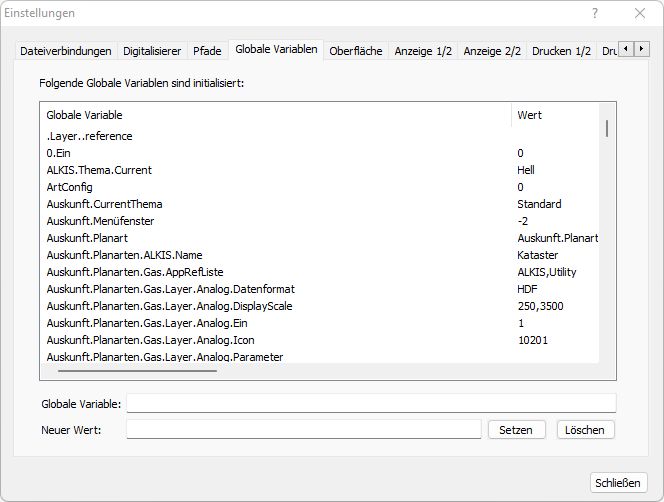
Task: Click the horizontal scrollbar of variable list
Action: [137, 371]
